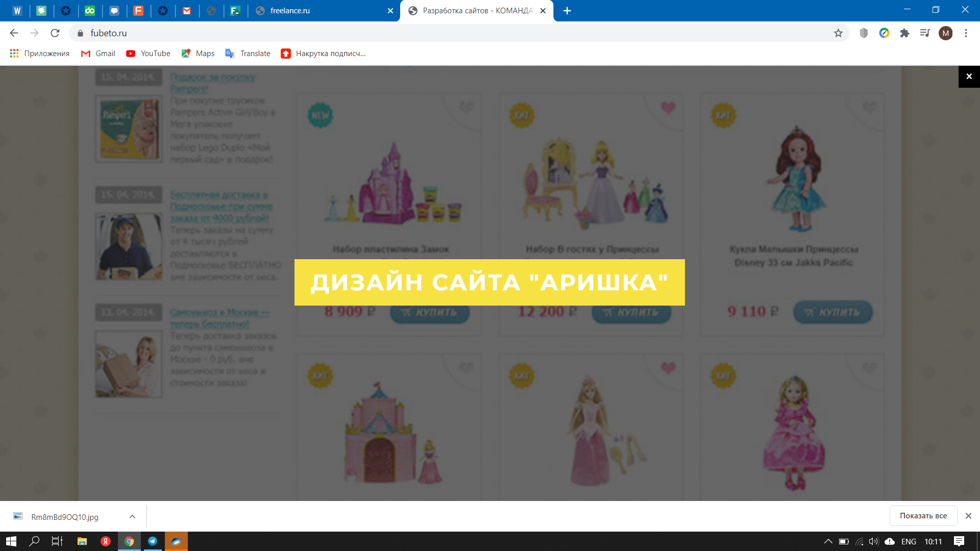This screenshot has width=980, height=551.
Task: Bookmark this page with the star icon
Action: [x=838, y=33]
